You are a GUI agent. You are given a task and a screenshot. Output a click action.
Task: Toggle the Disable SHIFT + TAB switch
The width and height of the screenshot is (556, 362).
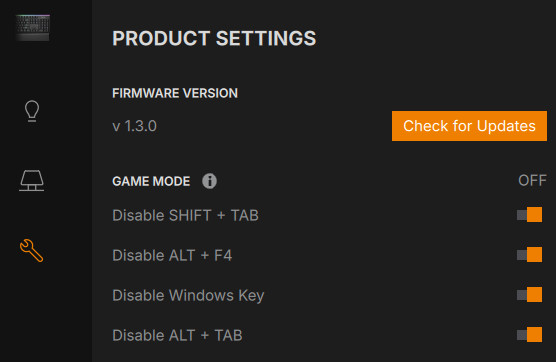tap(529, 215)
